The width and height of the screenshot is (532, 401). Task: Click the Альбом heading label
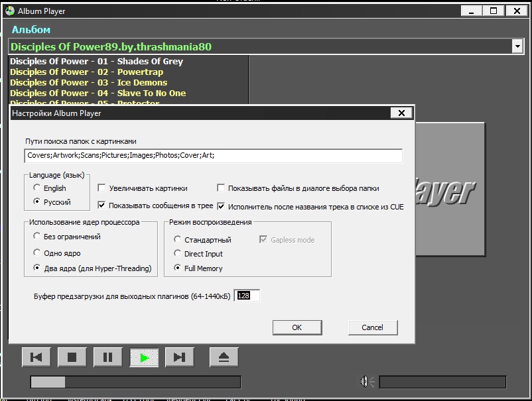click(x=31, y=30)
